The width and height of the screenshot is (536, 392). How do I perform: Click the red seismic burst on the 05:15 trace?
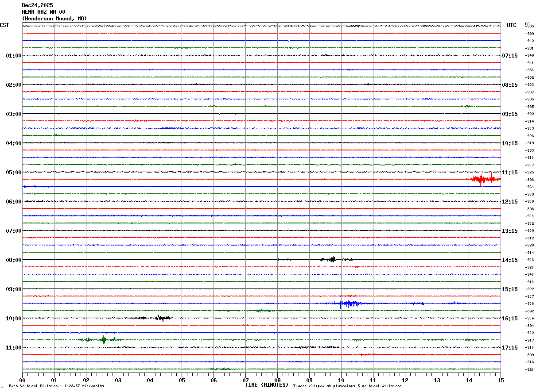point(483,179)
